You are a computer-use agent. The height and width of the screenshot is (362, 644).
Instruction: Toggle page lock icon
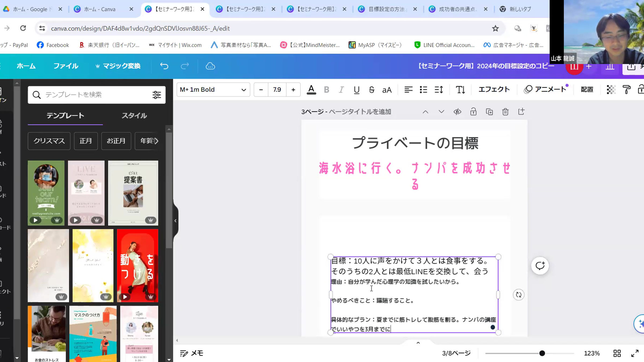click(473, 112)
